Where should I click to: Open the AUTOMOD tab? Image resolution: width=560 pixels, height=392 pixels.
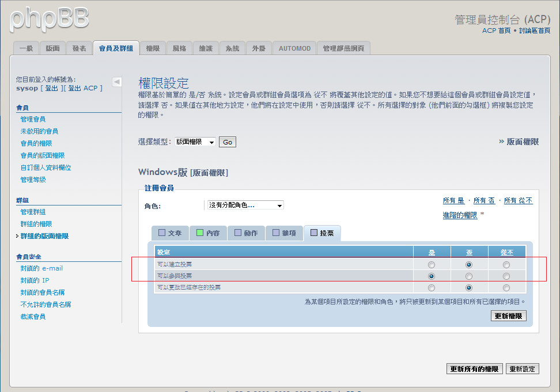click(x=294, y=49)
